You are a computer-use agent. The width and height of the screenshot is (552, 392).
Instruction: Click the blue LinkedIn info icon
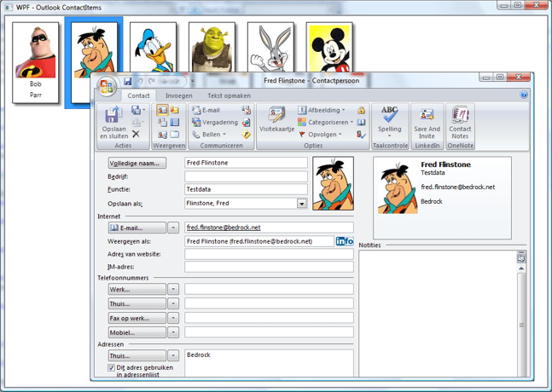click(x=345, y=241)
